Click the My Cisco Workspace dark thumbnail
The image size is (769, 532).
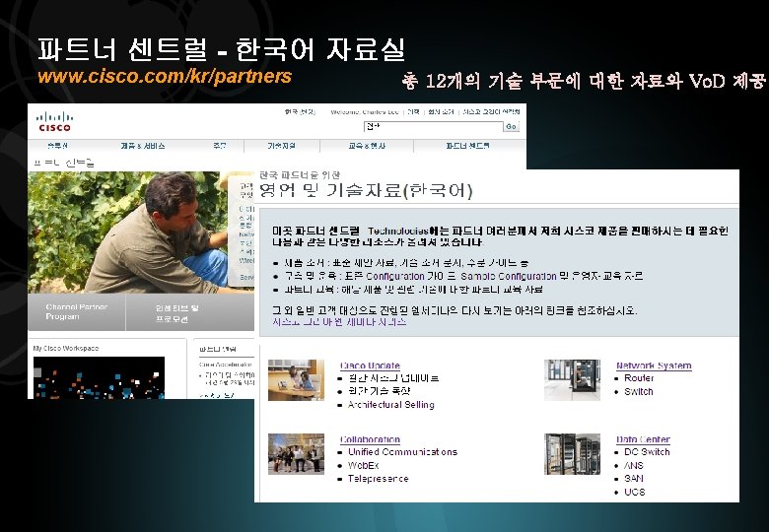(x=99, y=377)
